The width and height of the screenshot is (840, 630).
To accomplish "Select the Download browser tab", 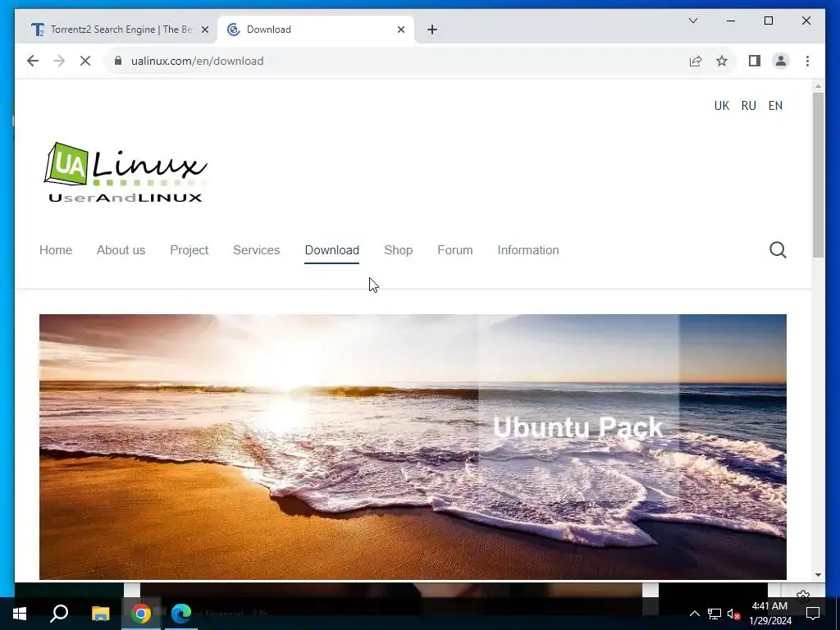I will pyautogui.click(x=315, y=30).
